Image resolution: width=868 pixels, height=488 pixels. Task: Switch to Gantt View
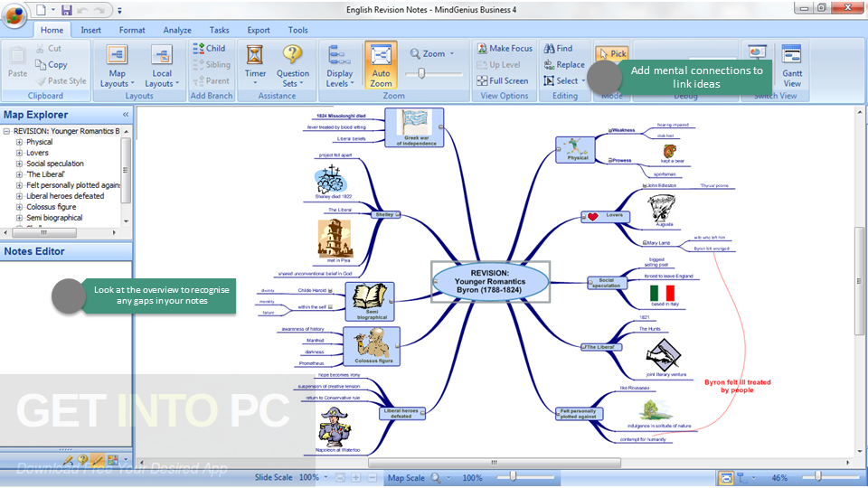pyautogui.click(x=792, y=66)
